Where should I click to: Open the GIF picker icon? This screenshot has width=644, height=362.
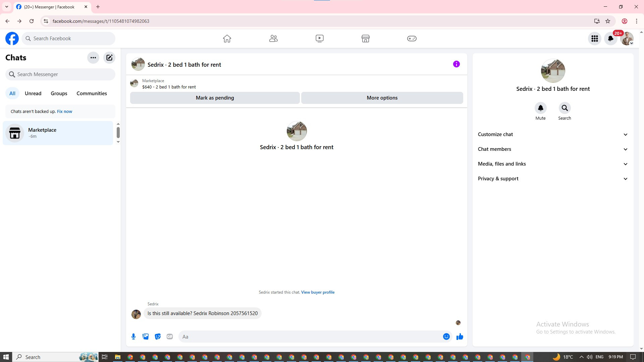(x=170, y=337)
